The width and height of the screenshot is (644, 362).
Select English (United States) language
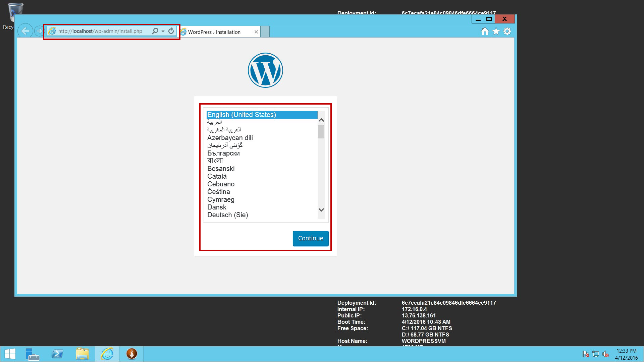[262, 115]
